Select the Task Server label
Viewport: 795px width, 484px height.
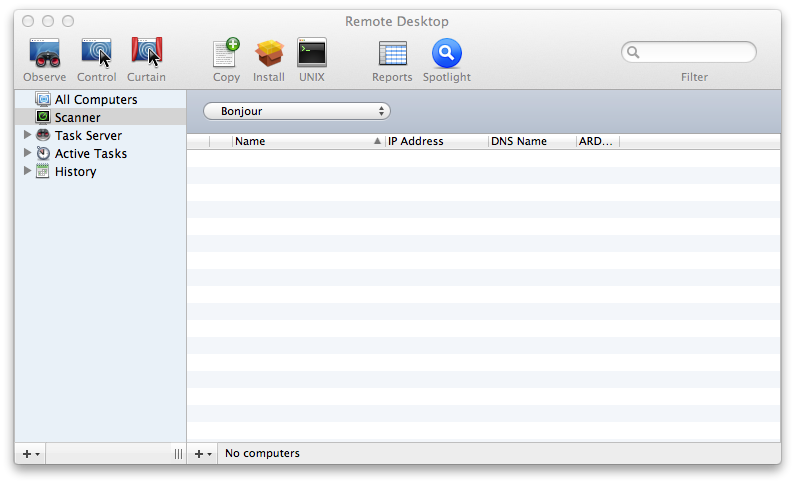click(x=88, y=135)
